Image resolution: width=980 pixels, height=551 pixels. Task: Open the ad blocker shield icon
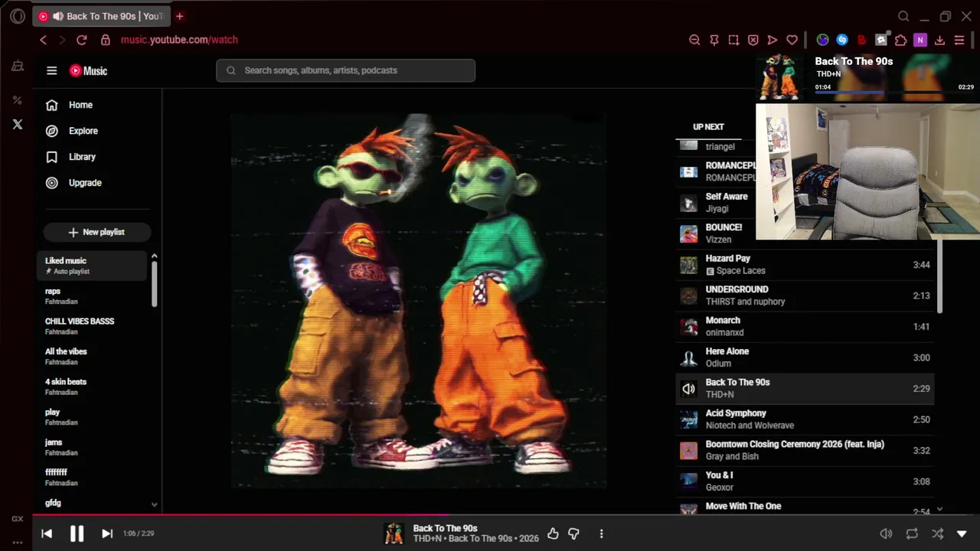coord(753,40)
